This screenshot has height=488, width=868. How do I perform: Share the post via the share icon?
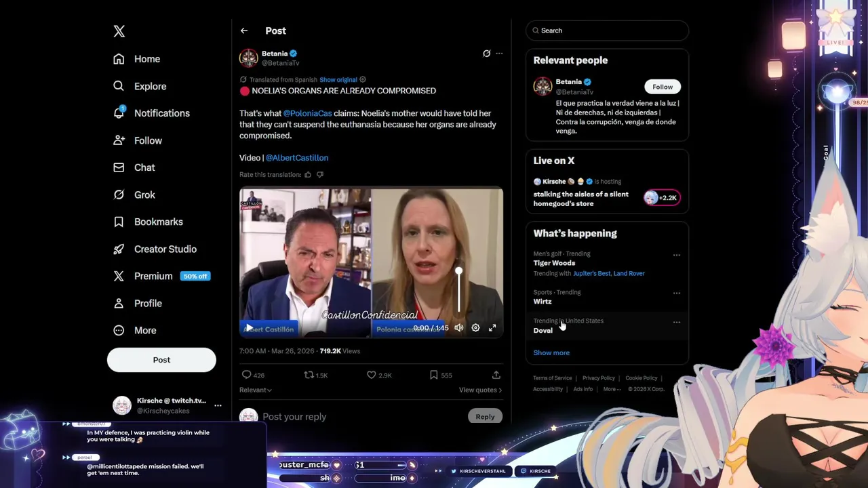tap(496, 375)
